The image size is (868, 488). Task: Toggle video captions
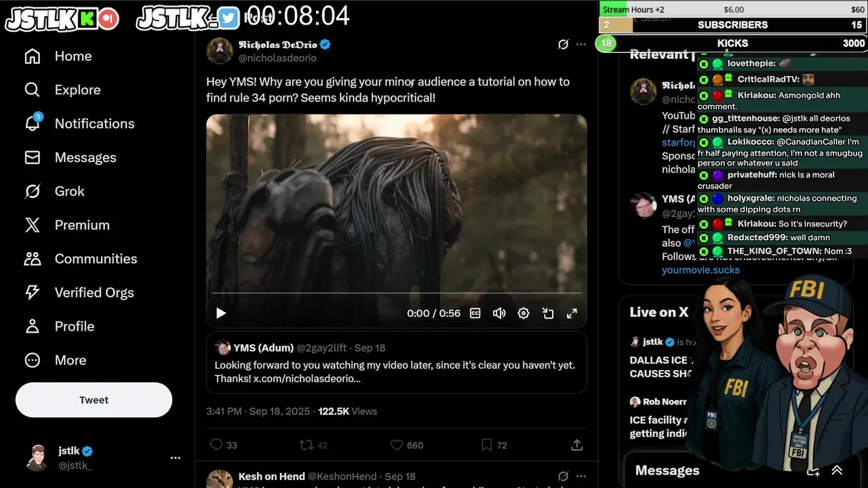click(x=475, y=313)
